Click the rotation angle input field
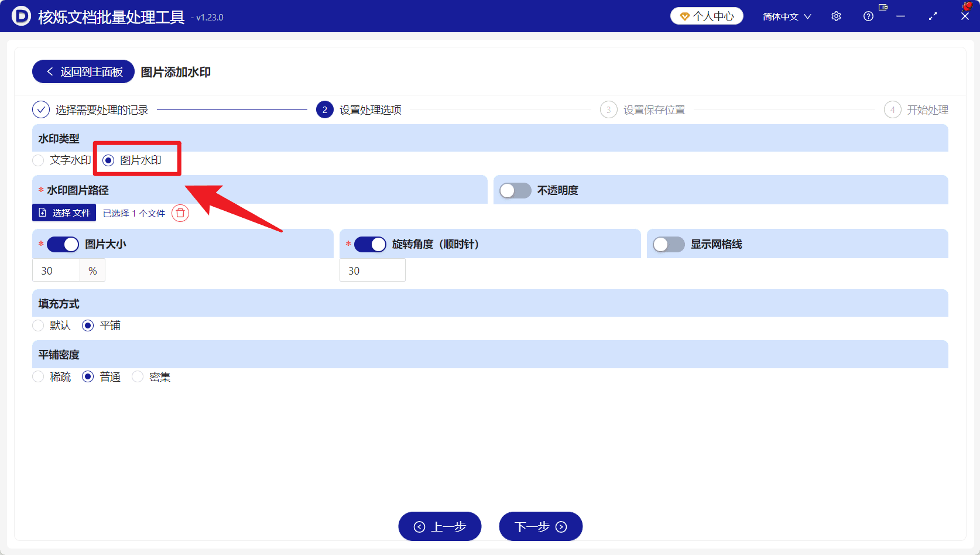The height and width of the screenshot is (555, 980). 372,270
